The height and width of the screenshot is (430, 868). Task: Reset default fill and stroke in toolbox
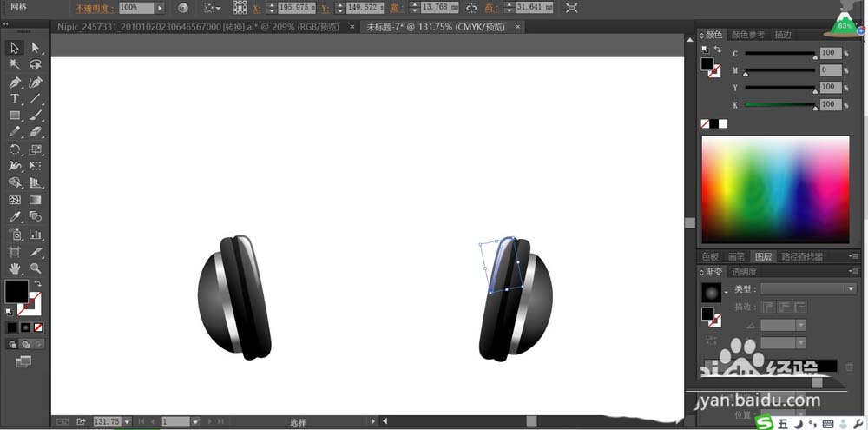pyautogui.click(x=10, y=312)
